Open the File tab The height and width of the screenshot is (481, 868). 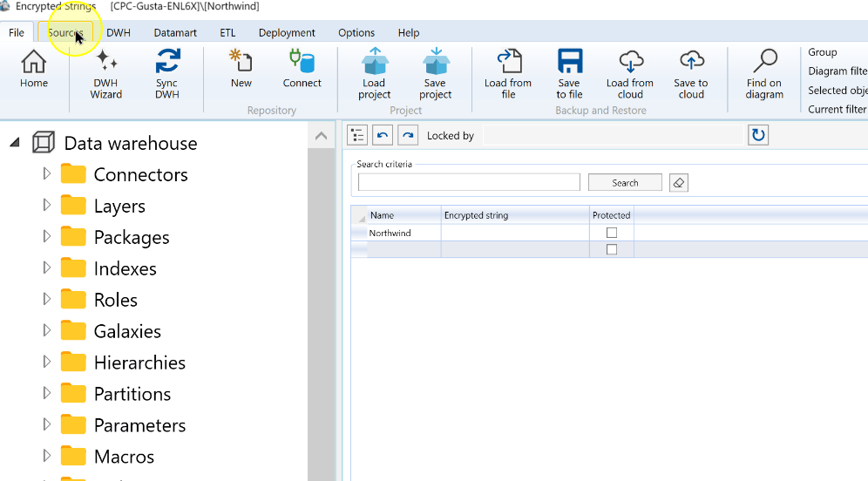point(17,32)
